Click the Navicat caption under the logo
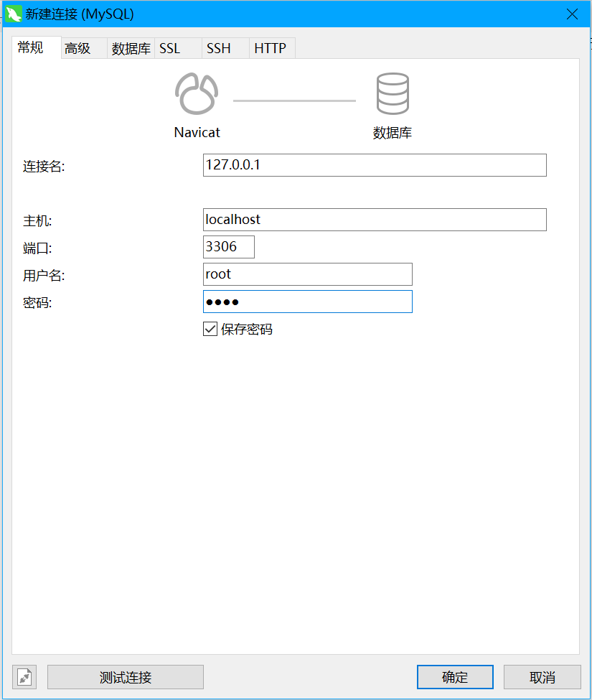The width and height of the screenshot is (592, 700). point(197,133)
